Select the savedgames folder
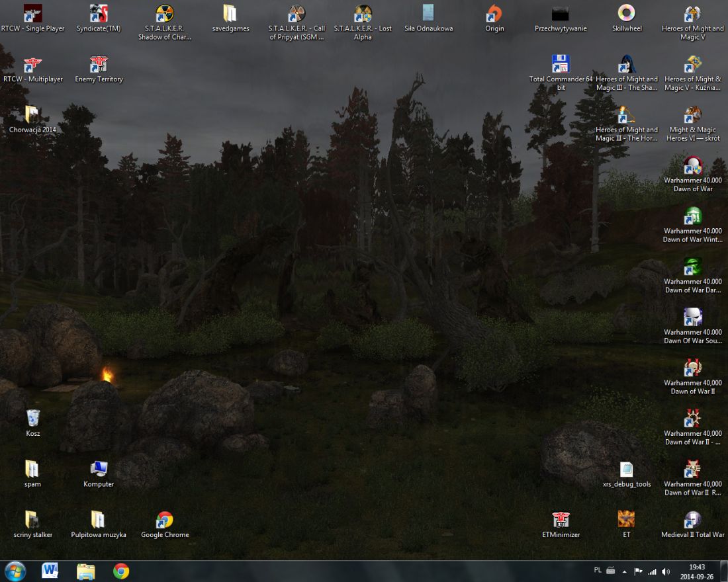Image resolution: width=728 pixels, height=582 pixels. [x=230, y=14]
